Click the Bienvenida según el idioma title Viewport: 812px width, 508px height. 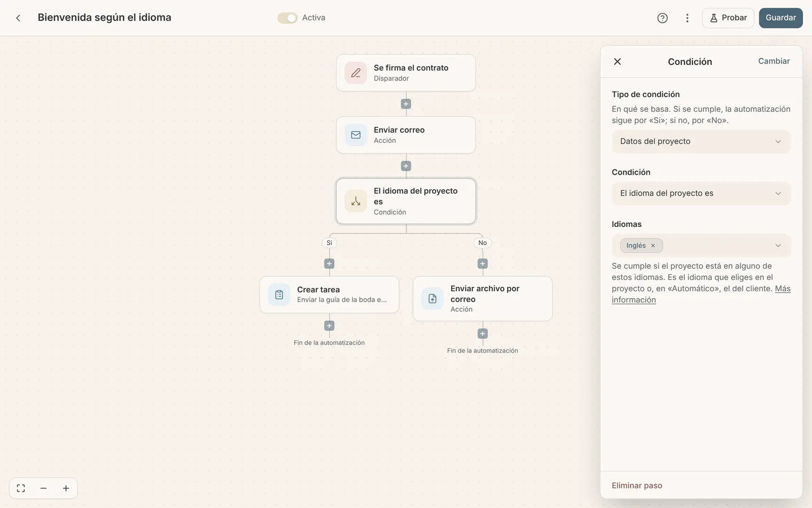pos(104,17)
